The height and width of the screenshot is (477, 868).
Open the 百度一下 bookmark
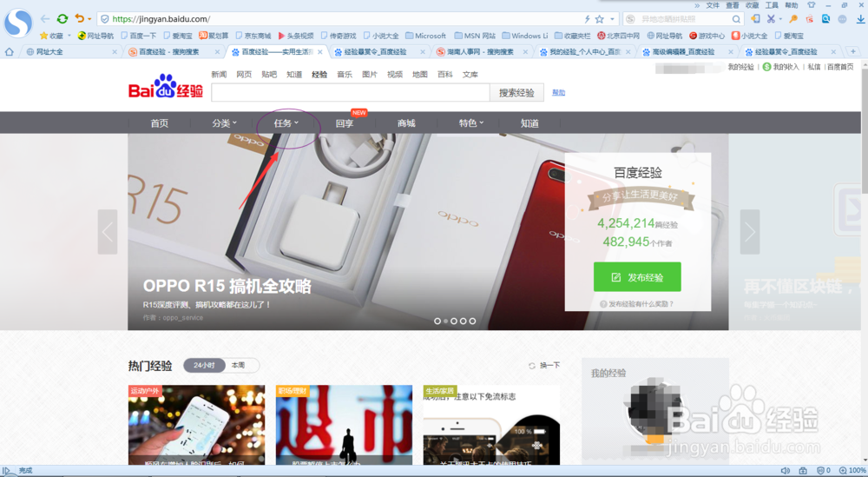point(139,36)
